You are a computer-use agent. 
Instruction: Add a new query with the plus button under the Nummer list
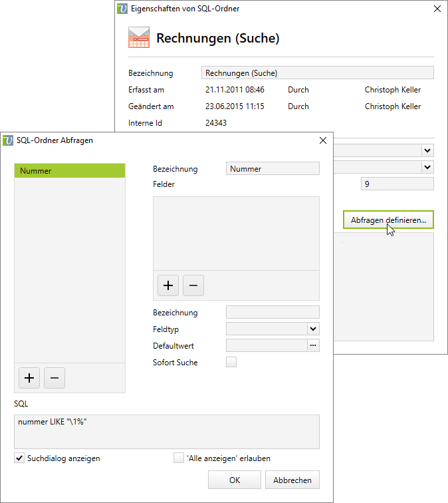[x=29, y=378]
